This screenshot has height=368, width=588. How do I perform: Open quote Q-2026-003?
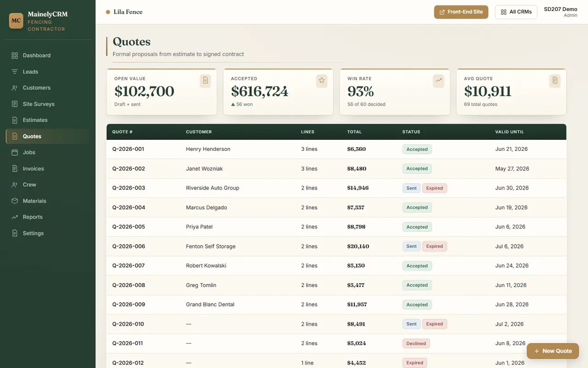click(x=129, y=188)
